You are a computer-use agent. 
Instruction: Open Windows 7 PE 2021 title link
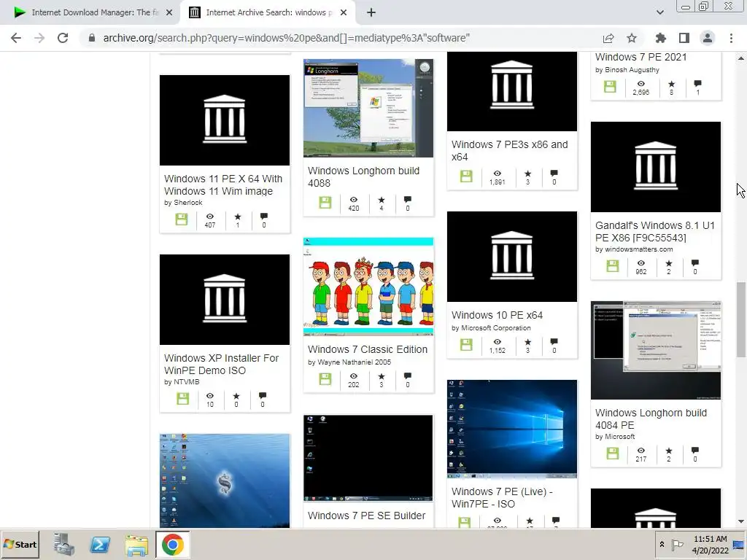click(x=640, y=57)
